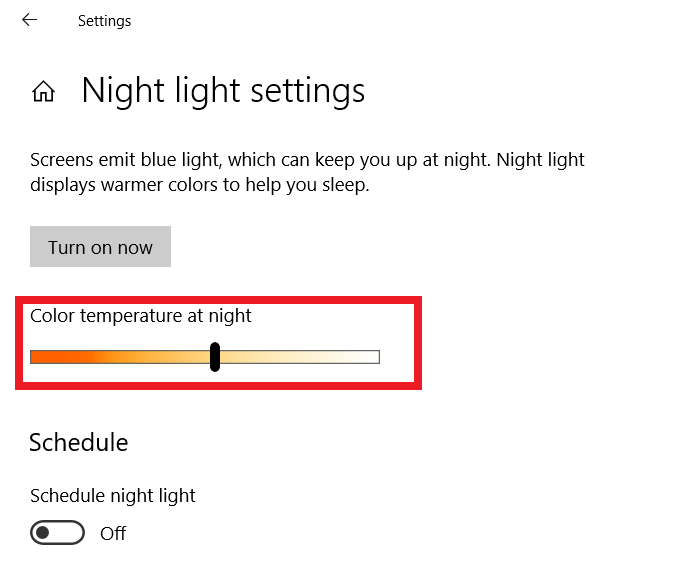
Task: Toggle the Schedule night light switch
Action: coord(58,533)
